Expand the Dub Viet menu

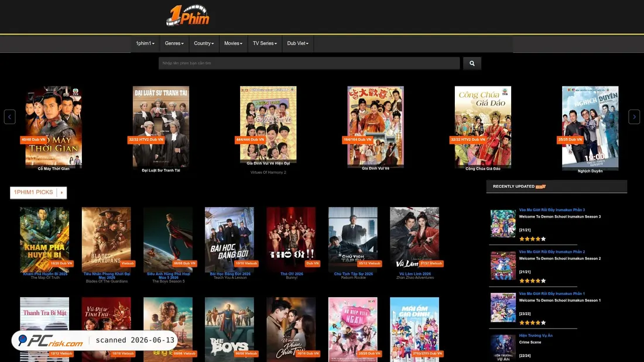click(298, 43)
